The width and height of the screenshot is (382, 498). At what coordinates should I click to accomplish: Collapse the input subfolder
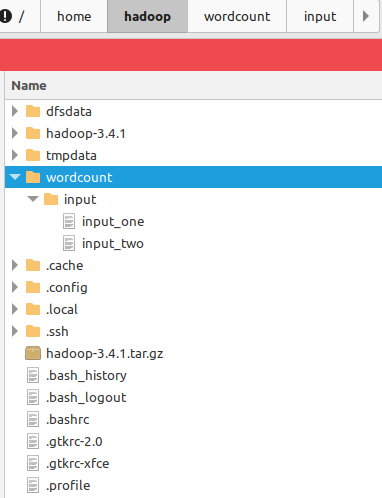pos(33,199)
